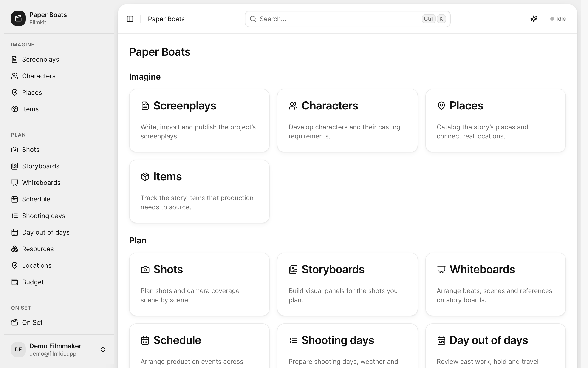Click the Filmkit clapperboard logo
This screenshot has width=588, height=368.
[x=18, y=18]
